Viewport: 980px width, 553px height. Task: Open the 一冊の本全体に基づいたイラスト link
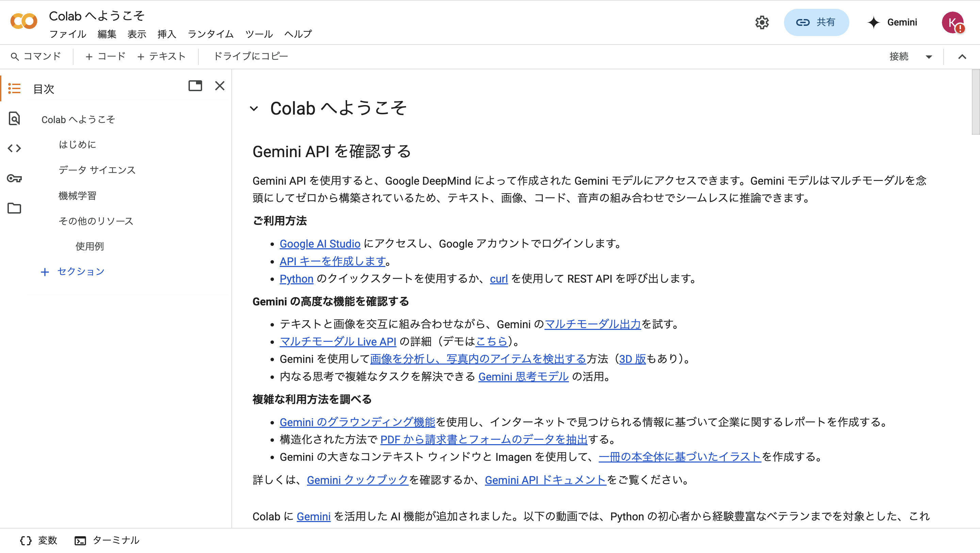point(680,457)
